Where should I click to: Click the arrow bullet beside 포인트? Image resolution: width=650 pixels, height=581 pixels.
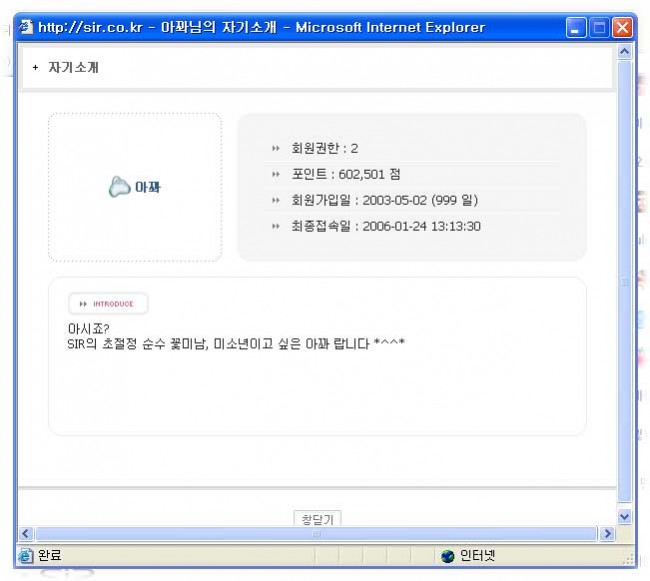[x=276, y=174]
